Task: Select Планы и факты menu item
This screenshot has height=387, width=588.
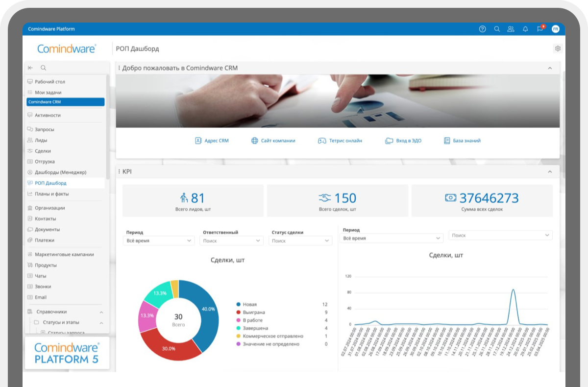Action: tap(51, 194)
